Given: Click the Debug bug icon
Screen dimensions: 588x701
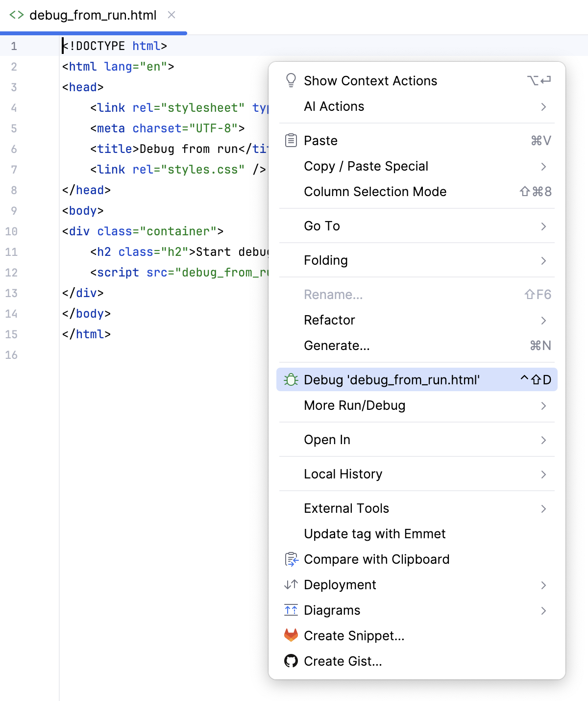Looking at the screenshot, I should click(x=291, y=379).
